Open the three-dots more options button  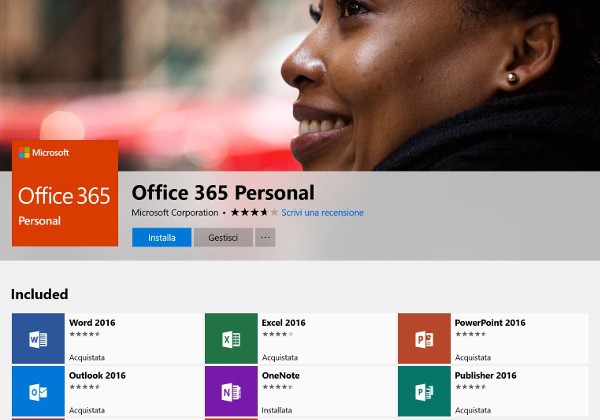(x=265, y=238)
